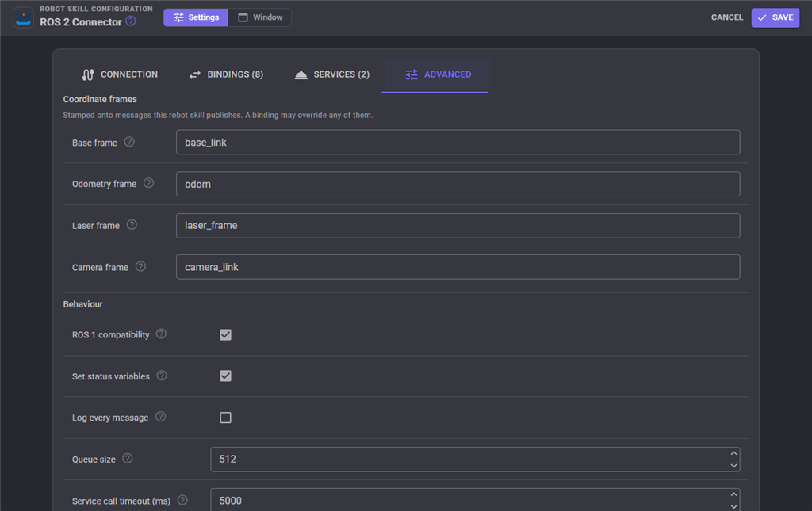Image resolution: width=812 pixels, height=511 pixels.
Task: Click the help icon for Set status variables
Action: [162, 376]
